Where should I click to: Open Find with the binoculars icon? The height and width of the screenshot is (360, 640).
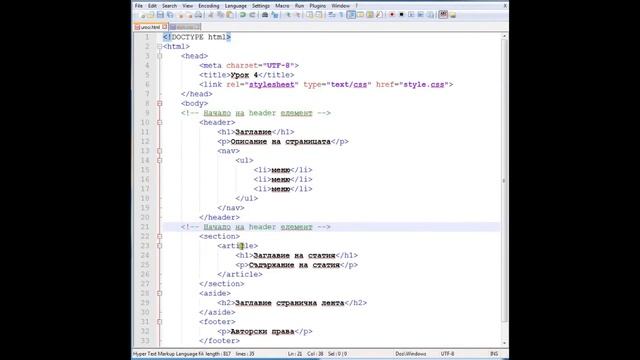pos(264,15)
